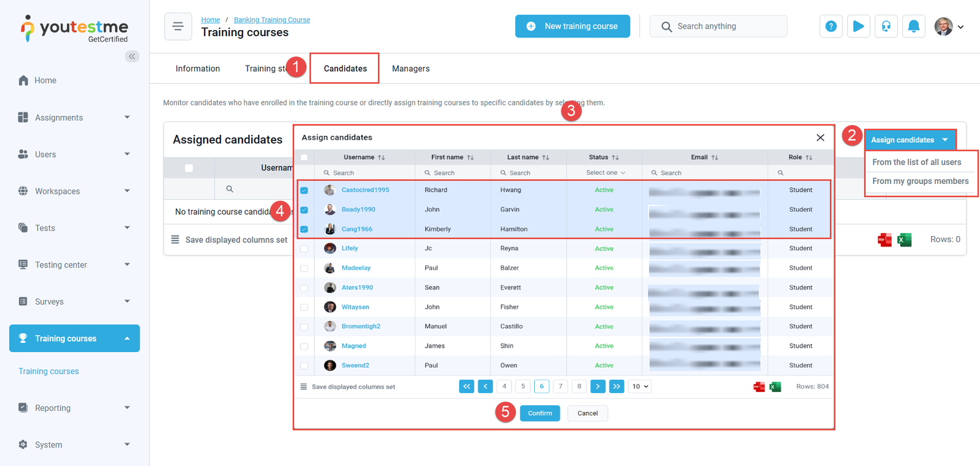Check the Lifely row checkbox

[x=304, y=249]
